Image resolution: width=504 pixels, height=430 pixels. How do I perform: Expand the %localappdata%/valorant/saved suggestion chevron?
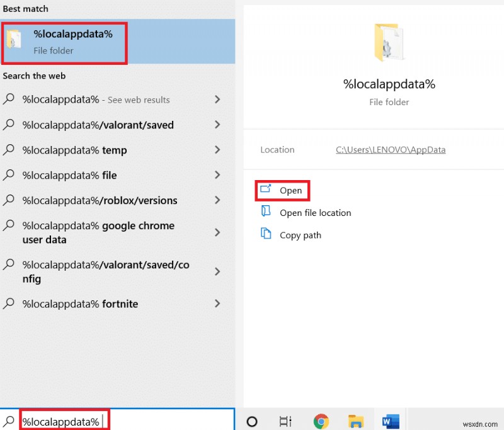click(x=217, y=125)
